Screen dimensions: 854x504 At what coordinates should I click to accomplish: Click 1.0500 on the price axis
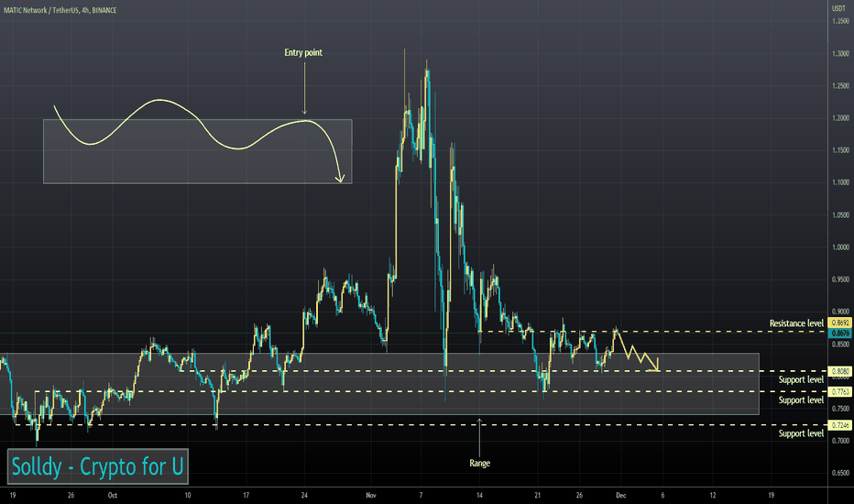840,215
